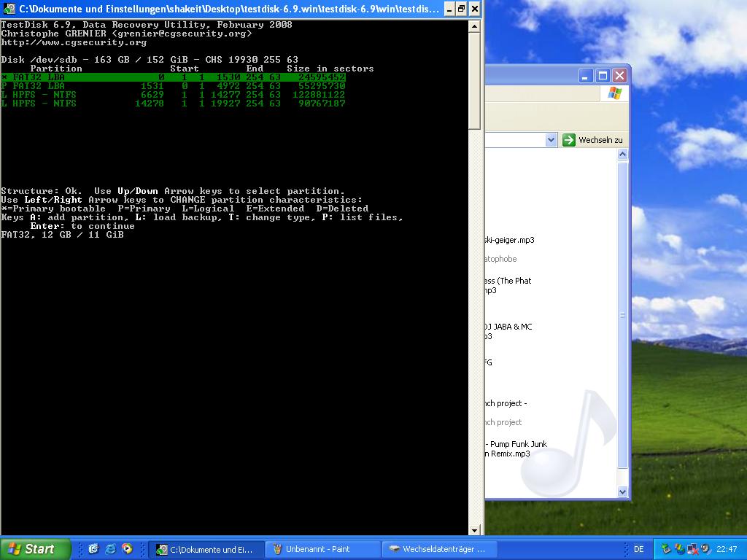Image resolution: width=747 pixels, height=560 pixels.
Task: Select HPFS - NTFS partition starting 14278
Action: tap(174, 104)
